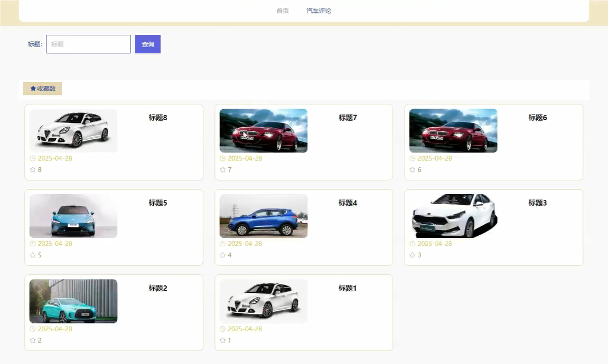
Task: Open the 标题1 white car thumbnail
Action: click(263, 301)
